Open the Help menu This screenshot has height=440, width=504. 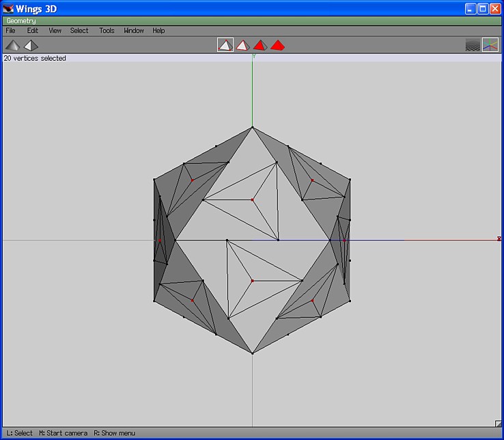tap(158, 31)
